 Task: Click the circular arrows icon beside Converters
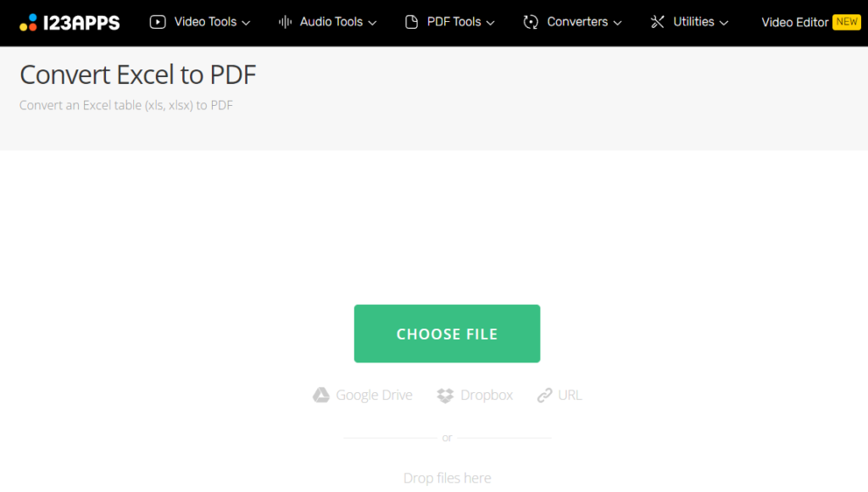(x=531, y=22)
